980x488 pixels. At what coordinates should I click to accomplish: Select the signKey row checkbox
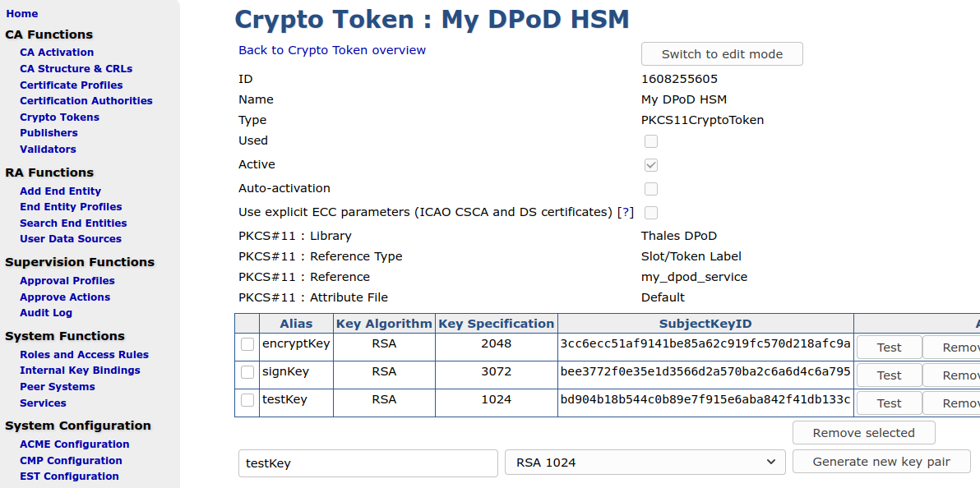click(247, 373)
